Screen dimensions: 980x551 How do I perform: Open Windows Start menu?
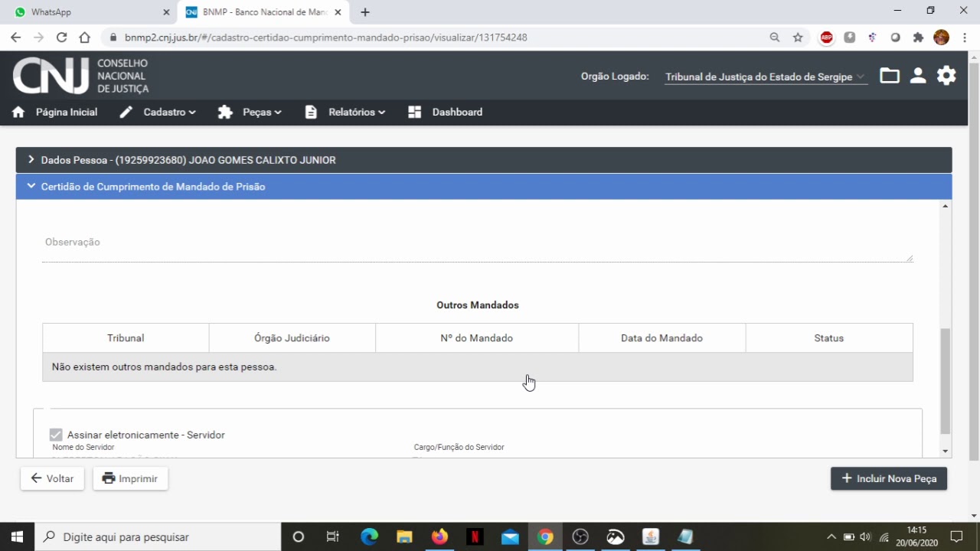point(18,536)
